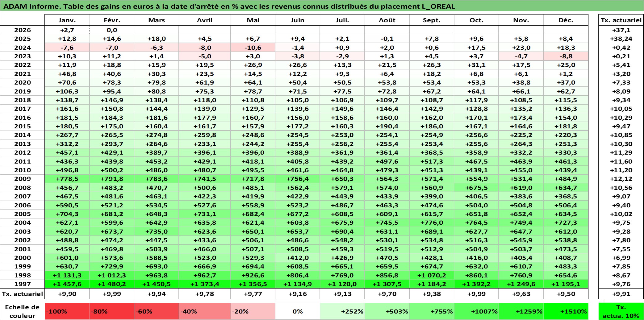Image resolution: width=644 pixels, height=320 pixels.
Task: Select the 2023 Tx. actuariel value +0,21
Action: tap(621, 56)
